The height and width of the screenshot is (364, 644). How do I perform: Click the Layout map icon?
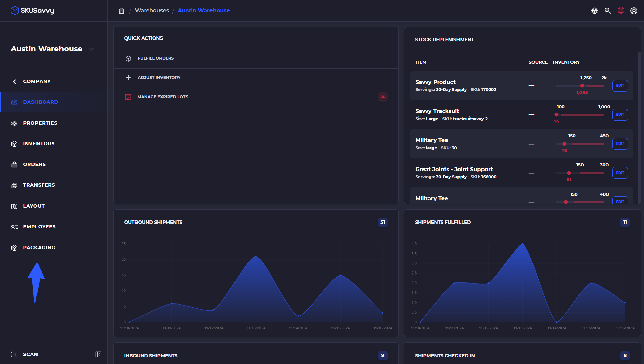point(14,206)
